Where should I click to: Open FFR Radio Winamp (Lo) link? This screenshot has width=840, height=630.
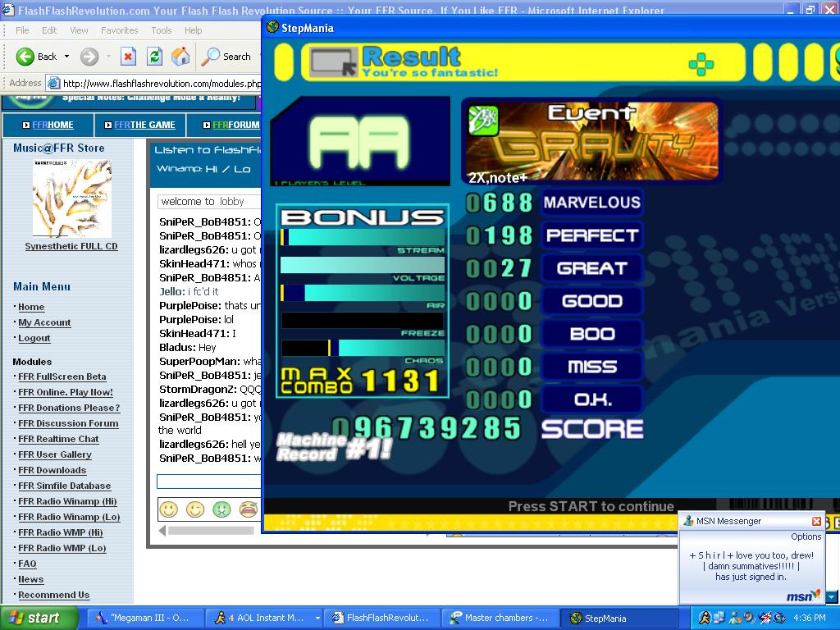click(x=69, y=517)
